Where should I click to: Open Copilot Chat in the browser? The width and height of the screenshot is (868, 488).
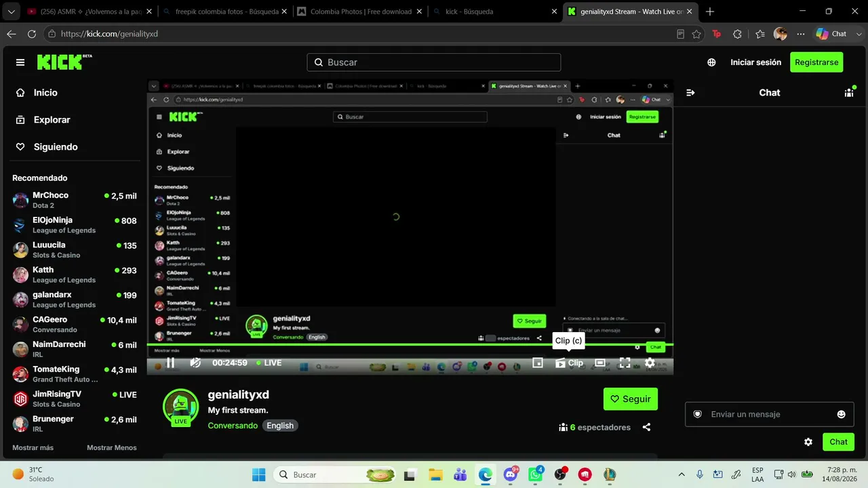click(x=831, y=34)
